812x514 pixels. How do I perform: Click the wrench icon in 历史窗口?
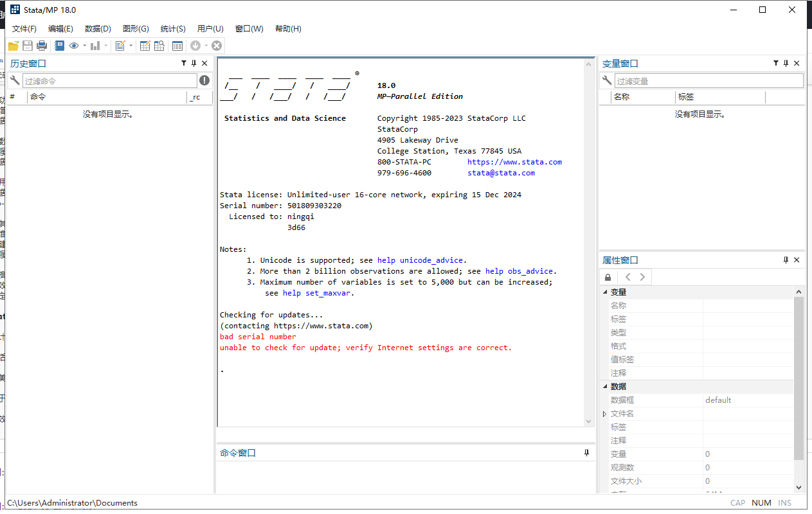click(x=15, y=80)
